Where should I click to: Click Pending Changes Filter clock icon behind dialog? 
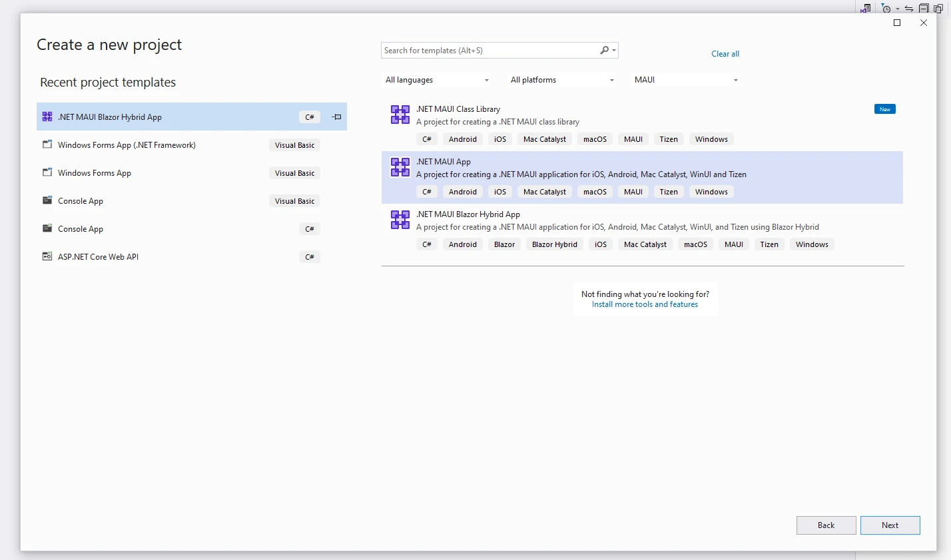point(886,8)
